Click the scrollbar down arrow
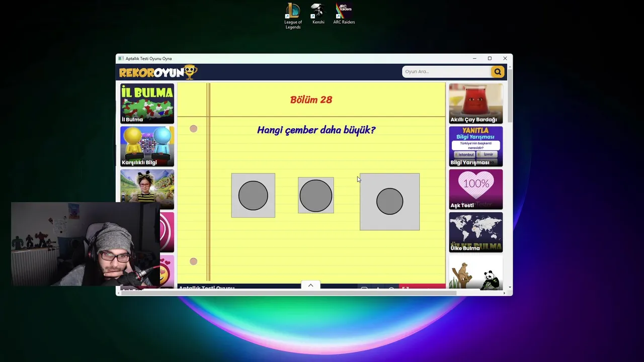This screenshot has width=644, height=362. pos(510,288)
